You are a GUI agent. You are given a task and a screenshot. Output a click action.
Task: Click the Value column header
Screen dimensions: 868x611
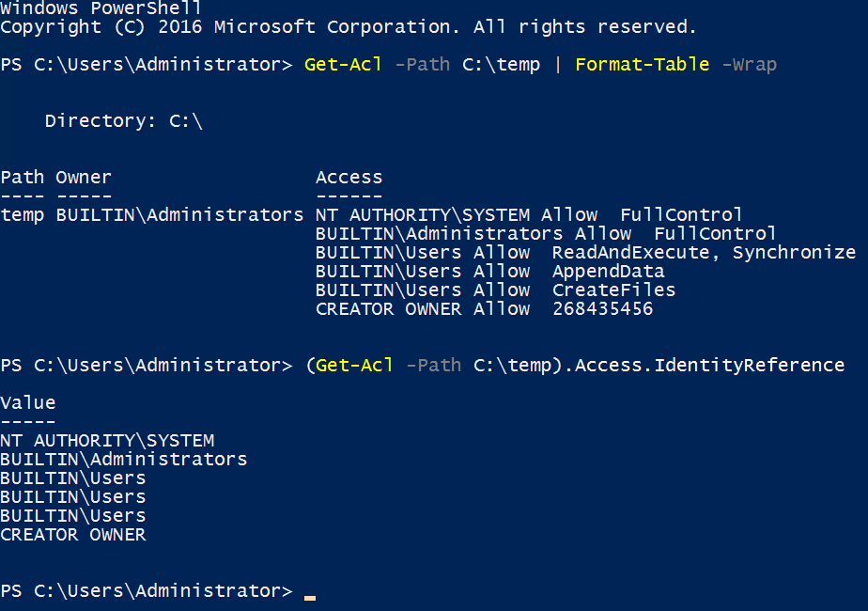28,402
